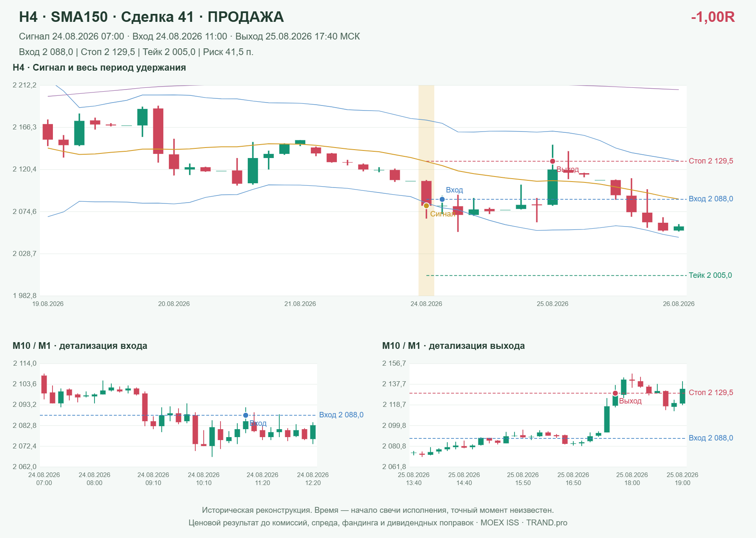Click the blue entry marker on H4 chart

click(x=442, y=199)
